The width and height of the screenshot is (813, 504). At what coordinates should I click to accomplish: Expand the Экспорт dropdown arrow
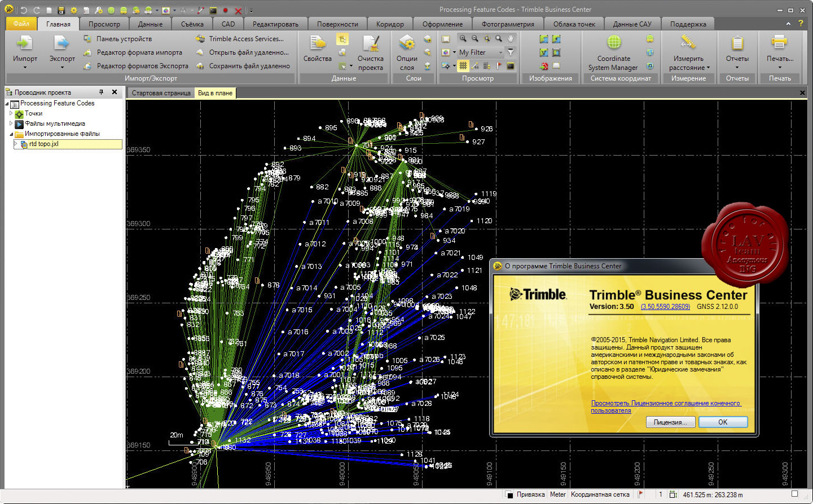click(62, 67)
